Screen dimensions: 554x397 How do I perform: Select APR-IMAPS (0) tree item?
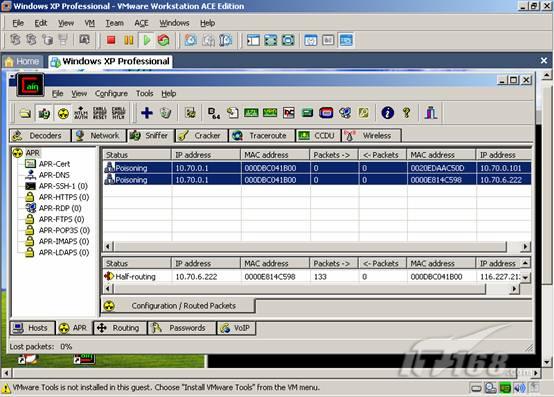[64, 242]
